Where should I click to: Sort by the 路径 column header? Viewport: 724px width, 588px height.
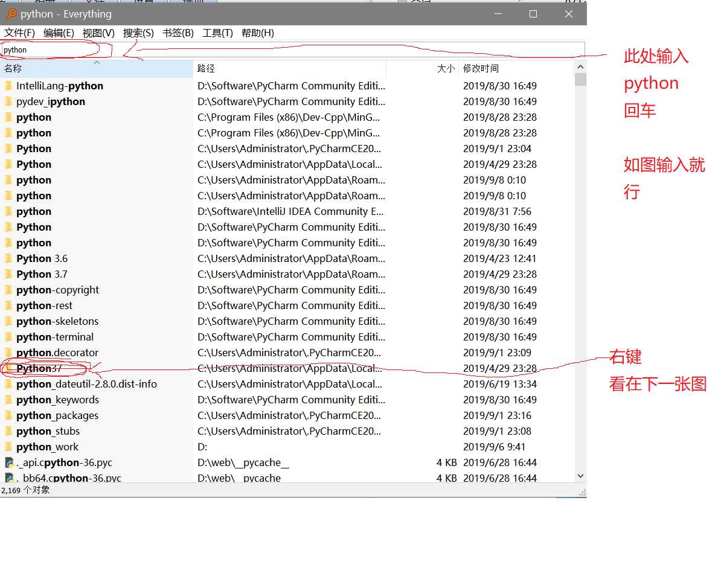tap(289, 68)
